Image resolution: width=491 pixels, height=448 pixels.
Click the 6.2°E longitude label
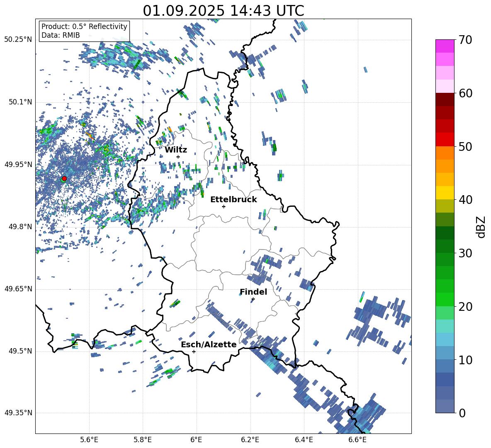(x=250, y=440)
